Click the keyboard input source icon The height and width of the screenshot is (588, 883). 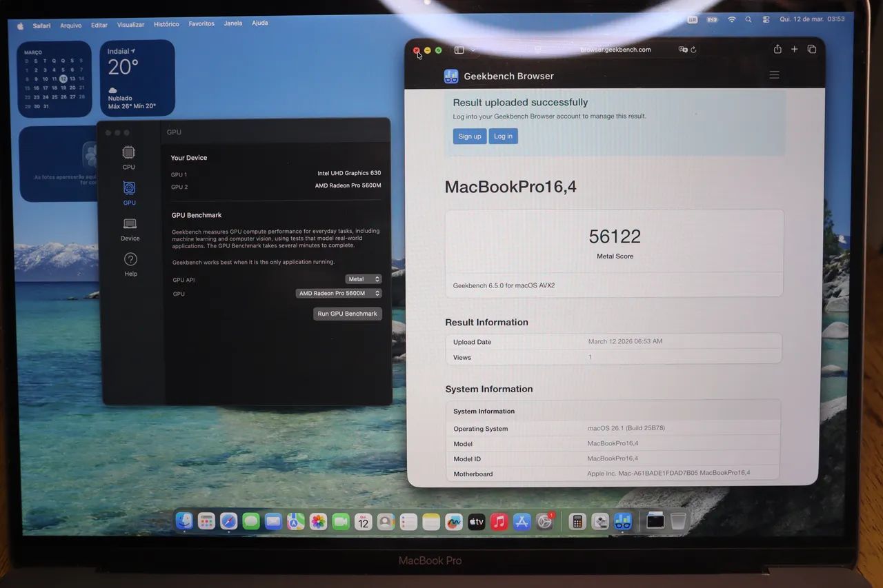(693, 20)
